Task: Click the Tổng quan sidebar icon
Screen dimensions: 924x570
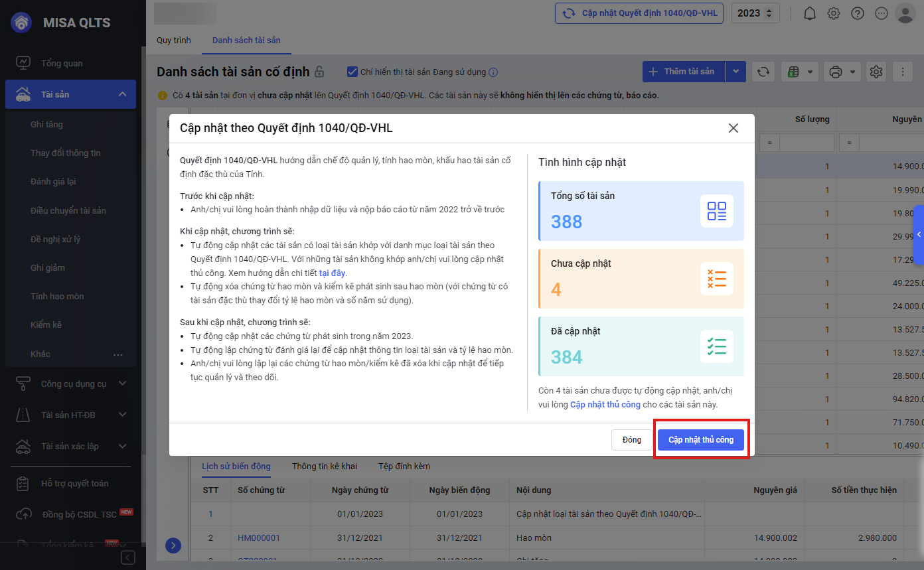Action: point(23,63)
